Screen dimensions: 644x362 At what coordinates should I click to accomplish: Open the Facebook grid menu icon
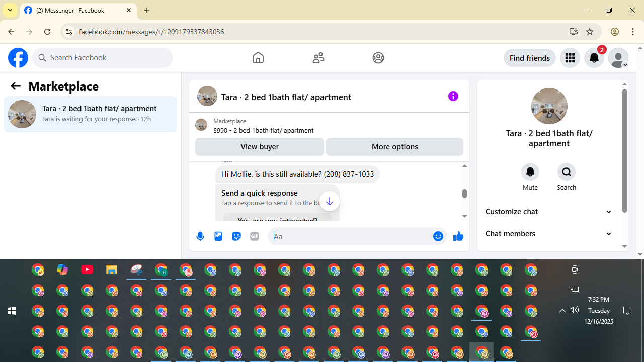coord(570,58)
